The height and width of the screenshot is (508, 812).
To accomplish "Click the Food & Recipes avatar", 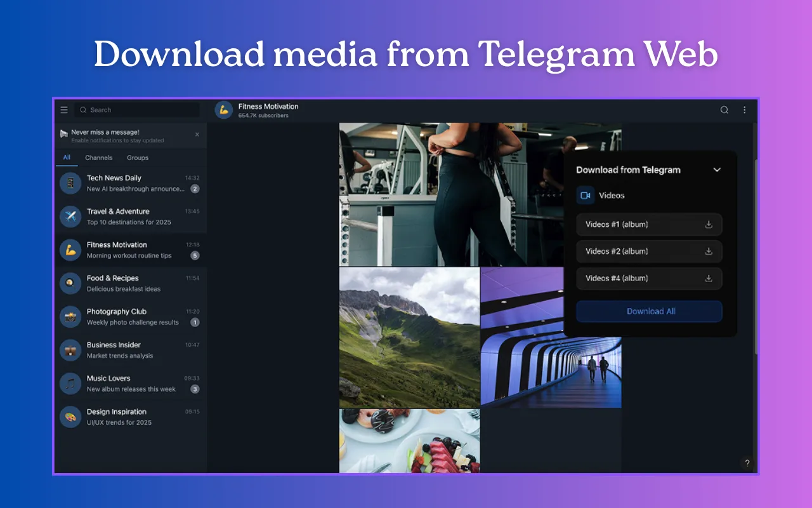I will 70,283.
